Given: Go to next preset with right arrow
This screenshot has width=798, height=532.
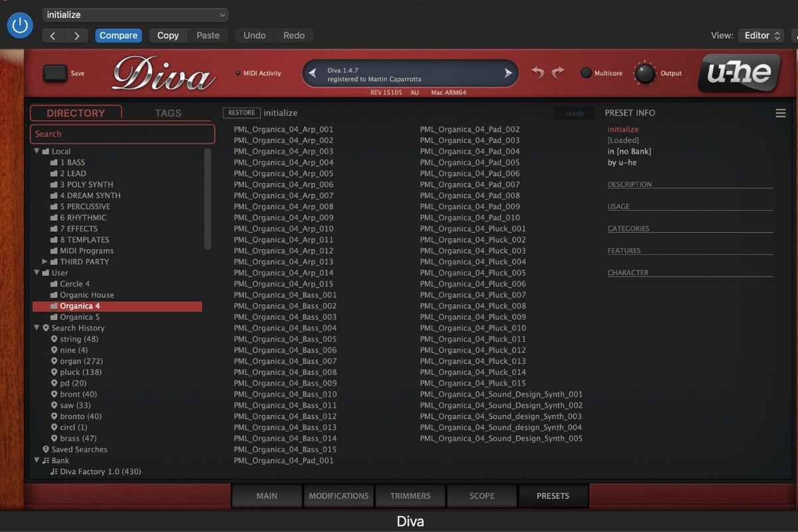Looking at the screenshot, I should (x=76, y=36).
